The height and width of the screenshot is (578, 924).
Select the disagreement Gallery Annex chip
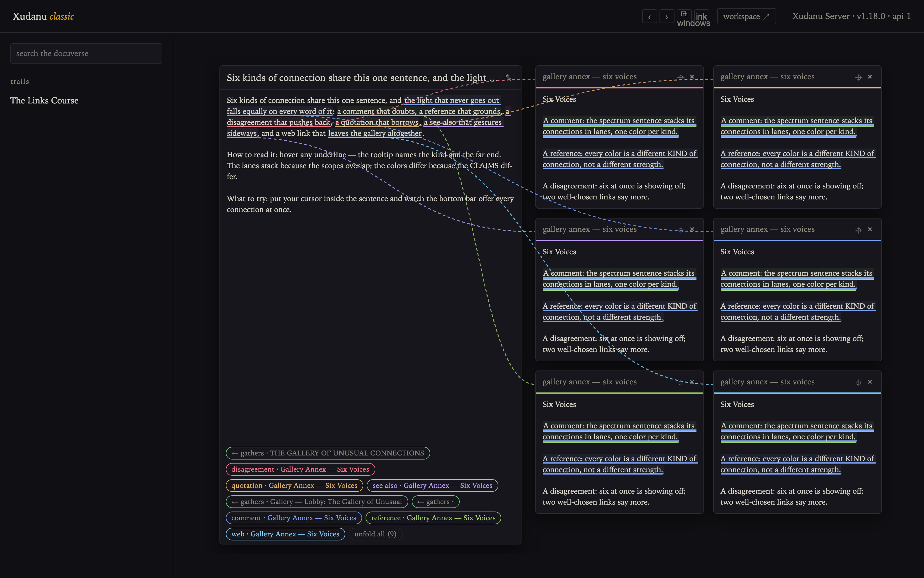click(300, 469)
